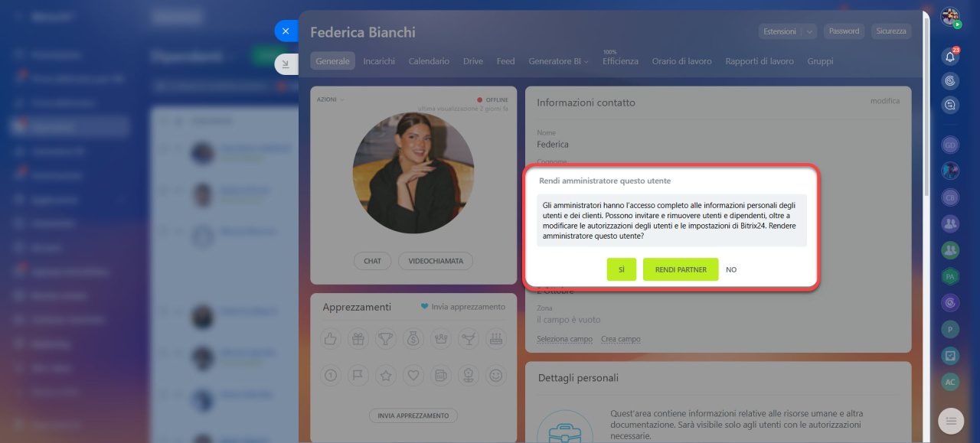Select the trophy appreciation icon
Image resolution: width=980 pixels, height=443 pixels.
pos(385,337)
